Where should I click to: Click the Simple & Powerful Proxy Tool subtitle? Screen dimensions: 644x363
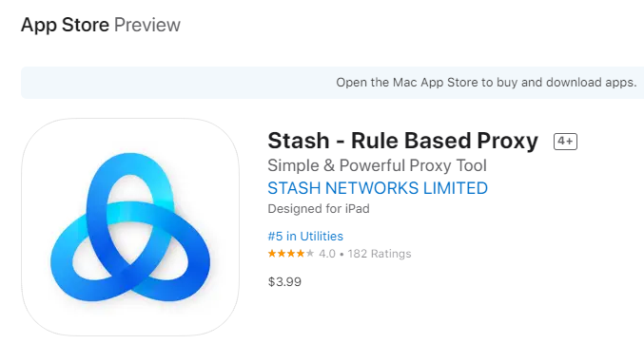[x=377, y=165]
